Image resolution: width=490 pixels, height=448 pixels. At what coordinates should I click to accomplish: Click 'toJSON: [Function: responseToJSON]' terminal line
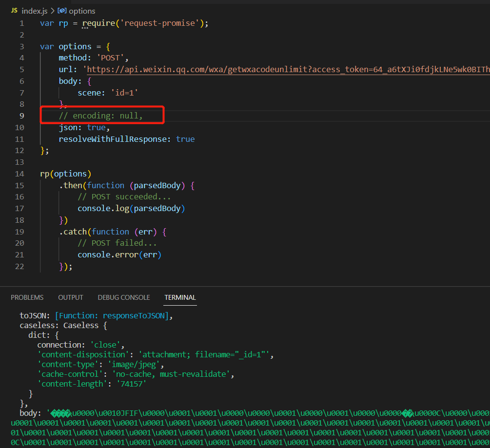96,316
